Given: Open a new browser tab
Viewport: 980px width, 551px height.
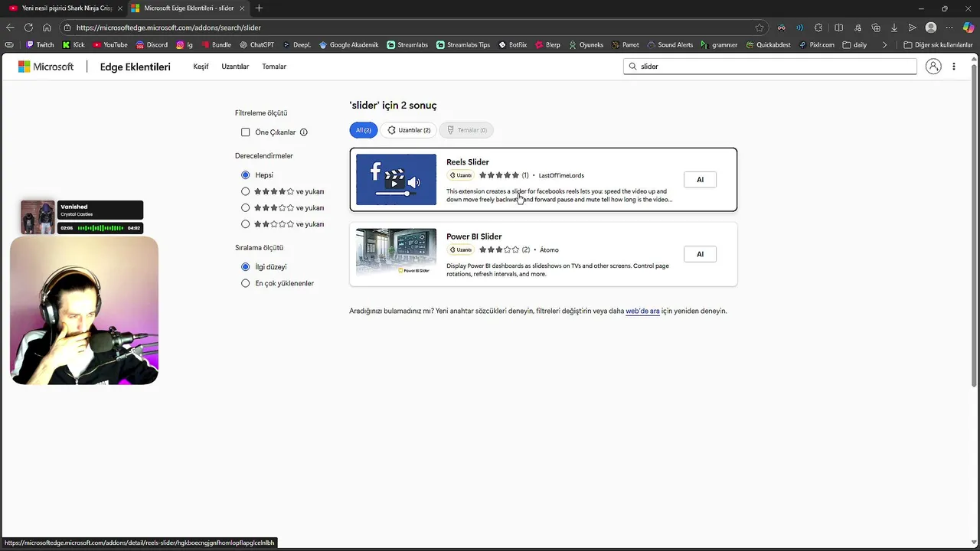Looking at the screenshot, I should click(259, 8).
